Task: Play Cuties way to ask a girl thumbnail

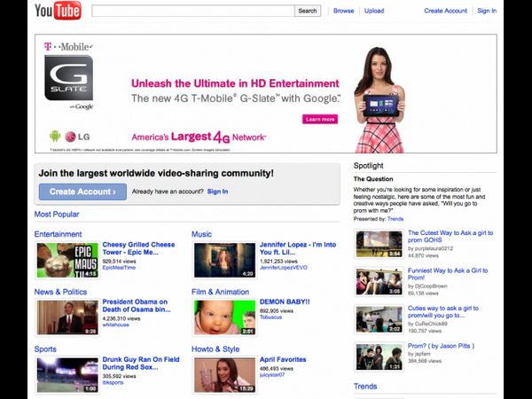Action: [x=379, y=319]
